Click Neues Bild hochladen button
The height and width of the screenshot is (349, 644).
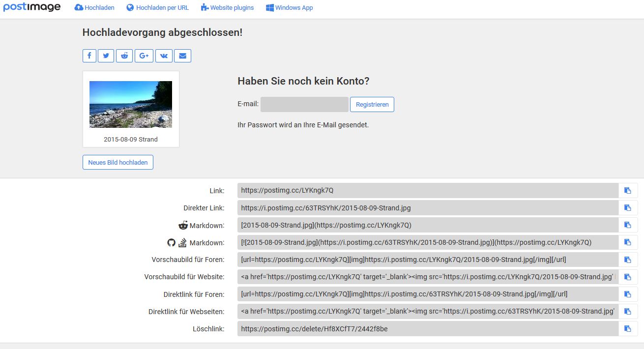click(118, 162)
